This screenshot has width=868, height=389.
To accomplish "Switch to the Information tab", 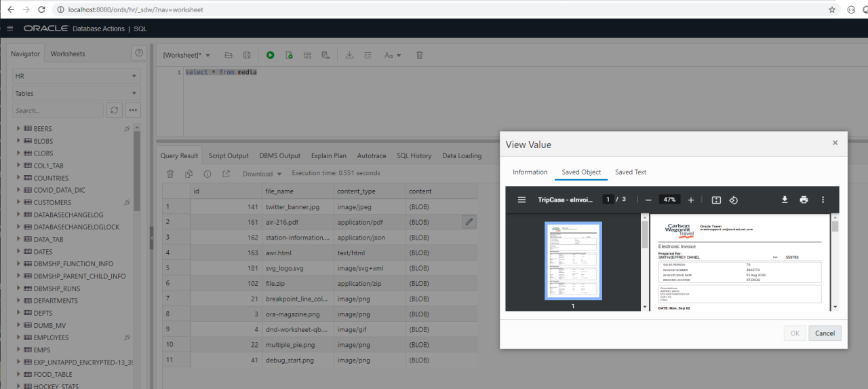I will 530,172.
